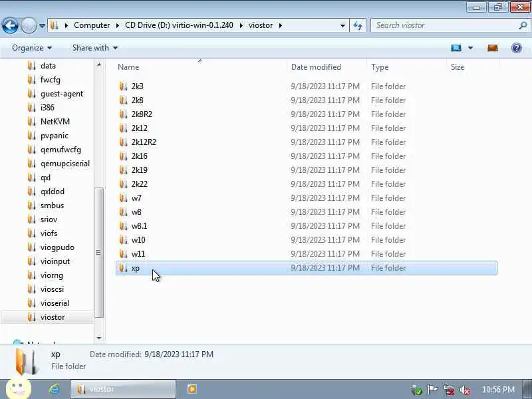The height and width of the screenshot is (399, 532).
Task: Click navigation pane scrollbar up arrow
Action: coord(98,65)
